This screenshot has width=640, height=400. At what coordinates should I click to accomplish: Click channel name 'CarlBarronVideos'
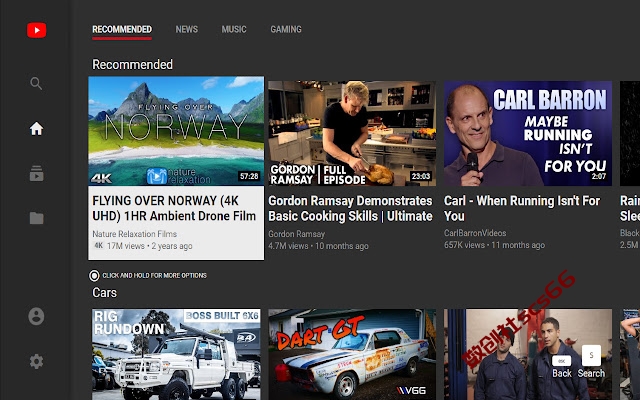click(x=475, y=233)
